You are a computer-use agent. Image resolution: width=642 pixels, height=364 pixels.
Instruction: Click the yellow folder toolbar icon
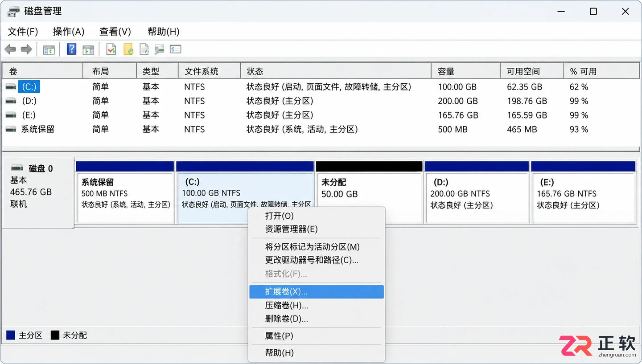pyautogui.click(x=128, y=49)
